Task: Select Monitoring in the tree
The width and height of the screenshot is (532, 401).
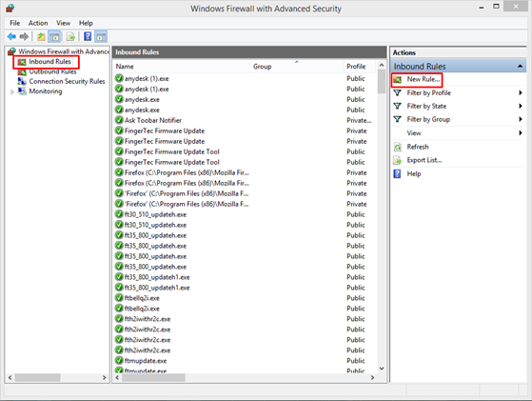Action: tap(46, 91)
